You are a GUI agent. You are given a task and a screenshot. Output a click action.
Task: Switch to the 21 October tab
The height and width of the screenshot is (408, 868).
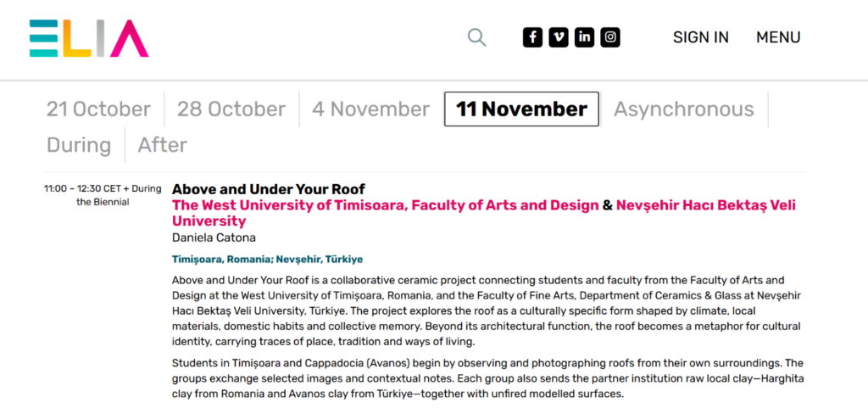click(98, 109)
